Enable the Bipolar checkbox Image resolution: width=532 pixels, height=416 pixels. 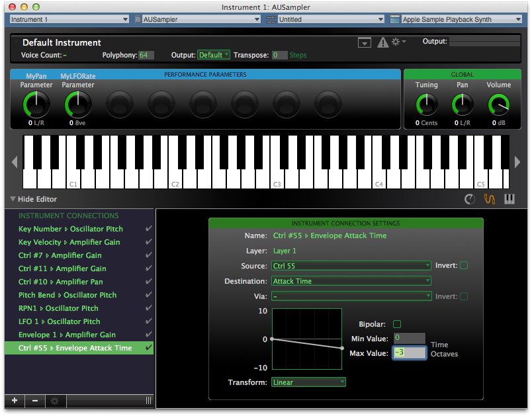pyautogui.click(x=397, y=324)
